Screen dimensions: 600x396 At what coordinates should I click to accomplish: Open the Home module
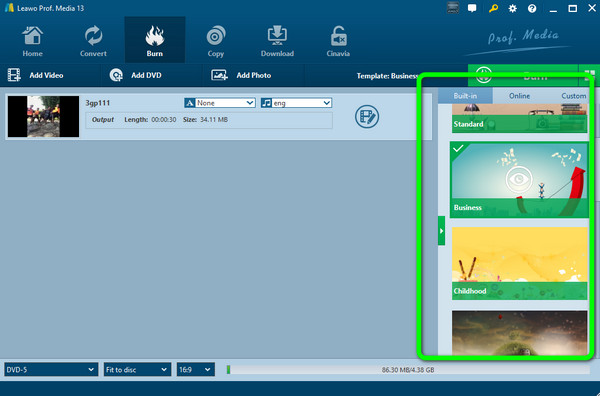pyautogui.click(x=33, y=41)
